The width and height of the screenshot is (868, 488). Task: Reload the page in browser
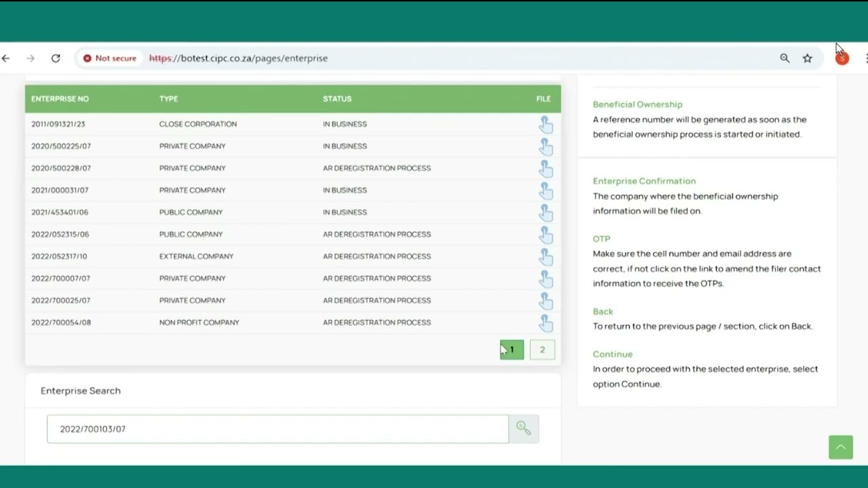coord(56,58)
